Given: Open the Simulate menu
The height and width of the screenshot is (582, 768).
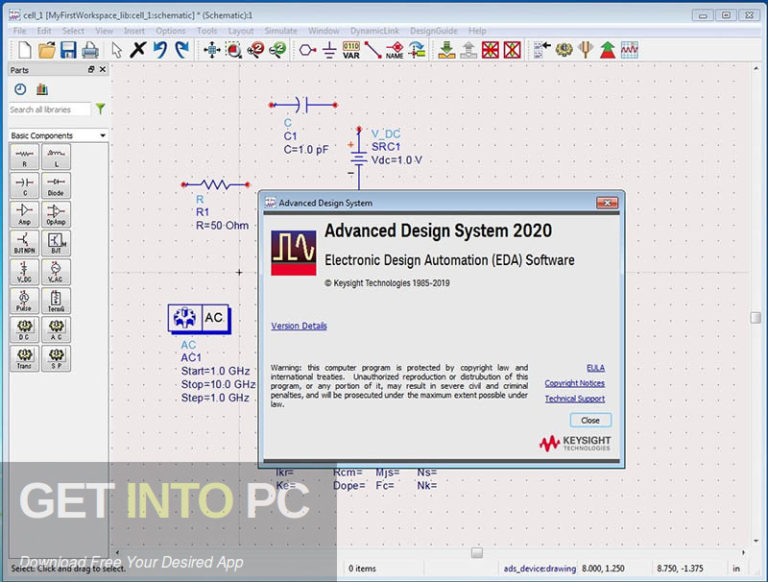Looking at the screenshot, I should click(x=281, y=31).
